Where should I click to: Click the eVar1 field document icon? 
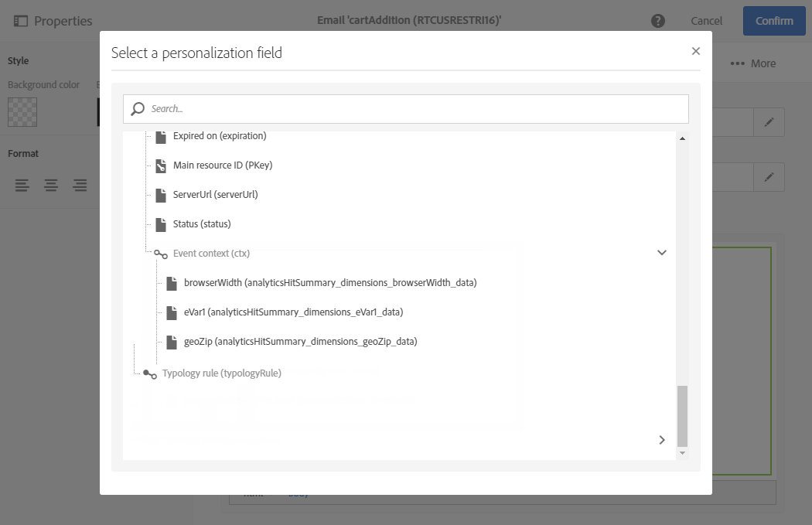click(x=172, y=312)
